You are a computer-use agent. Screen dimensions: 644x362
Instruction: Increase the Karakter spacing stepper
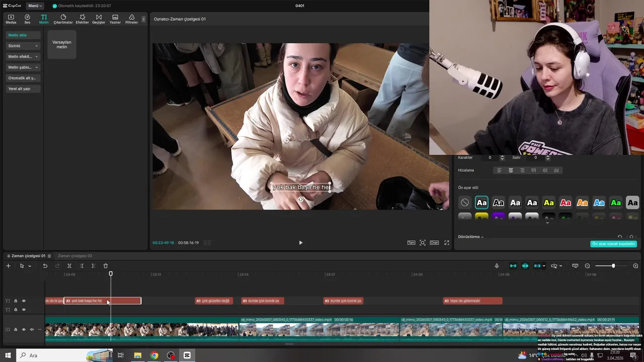[x=502, y=156]
